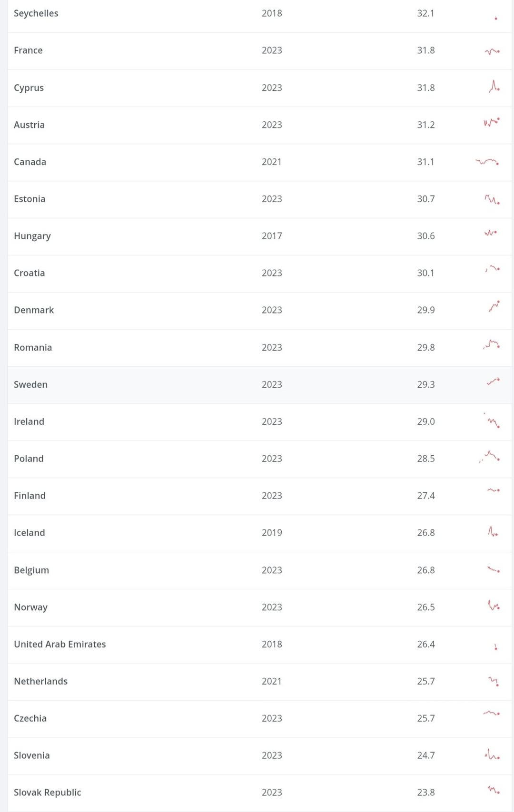Click the France sparkline trend chart
This screenshot has width=514, height=812.
pyautogui.click(x=492, y=51)
